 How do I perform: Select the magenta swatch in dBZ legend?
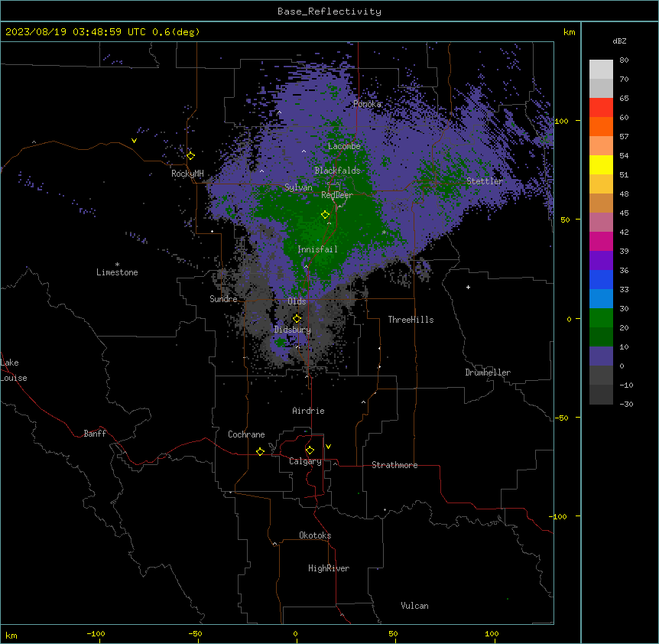click(x=601, y=242)
